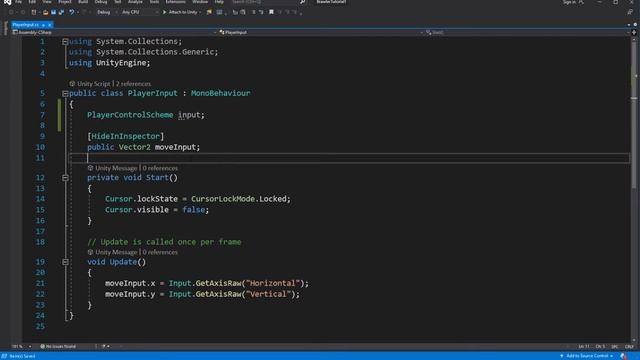640x360 pixels.
Task: Open the Analyze menu
Action: 135,2
